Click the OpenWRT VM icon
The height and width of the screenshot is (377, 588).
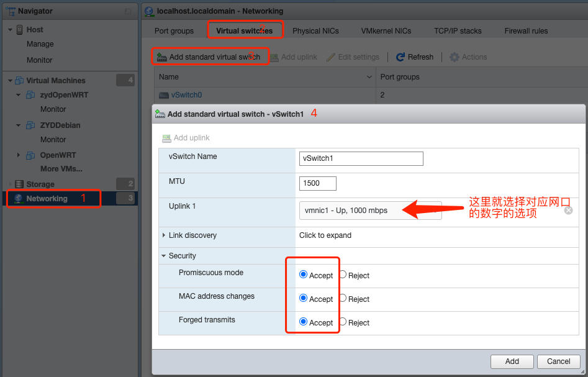[x=30, y=155]
